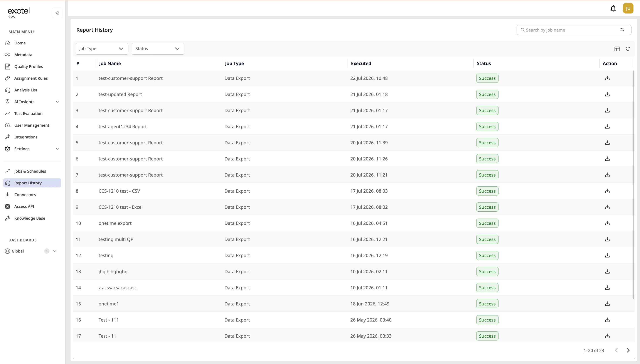Download the jhgjhjhghghg report

coord(607,271)
